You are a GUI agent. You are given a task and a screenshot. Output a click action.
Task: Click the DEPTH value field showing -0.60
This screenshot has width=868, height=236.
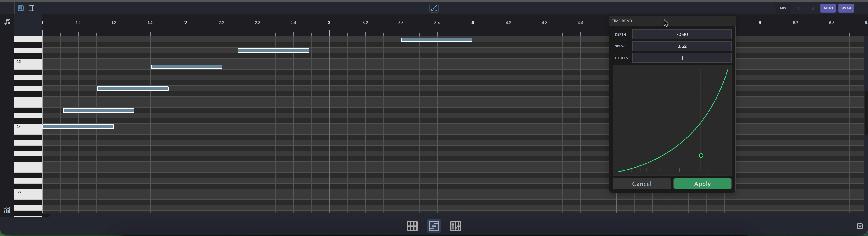(682, 34)
